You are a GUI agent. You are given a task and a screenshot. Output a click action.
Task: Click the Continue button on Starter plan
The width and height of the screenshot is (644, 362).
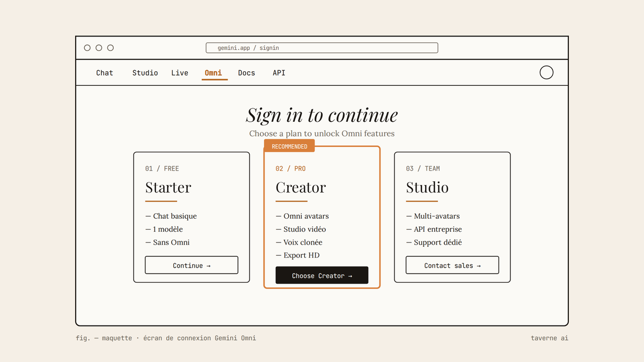(192, 265)
